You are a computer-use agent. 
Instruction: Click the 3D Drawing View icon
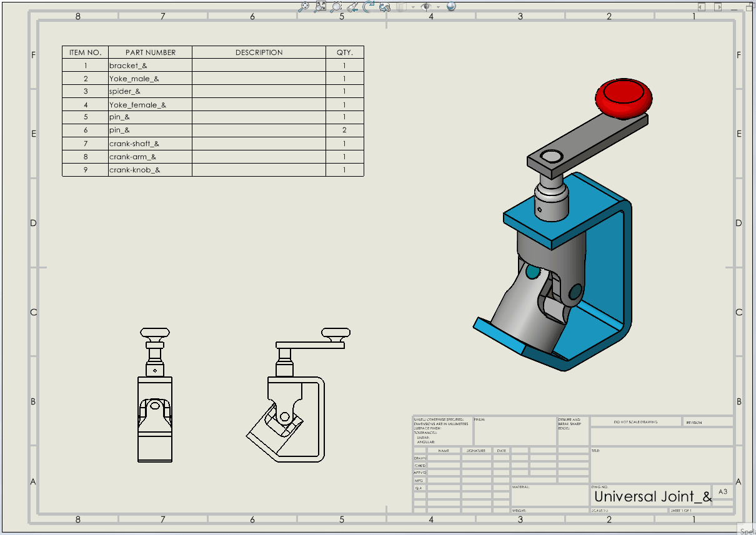click(x=385, y=7)
